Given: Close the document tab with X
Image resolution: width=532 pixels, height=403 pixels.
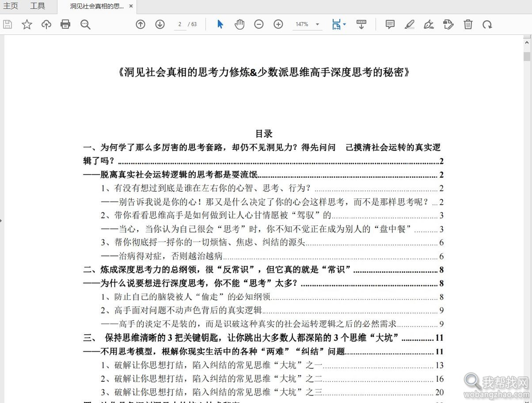Looking at the screenshot, I should (131, 6).
